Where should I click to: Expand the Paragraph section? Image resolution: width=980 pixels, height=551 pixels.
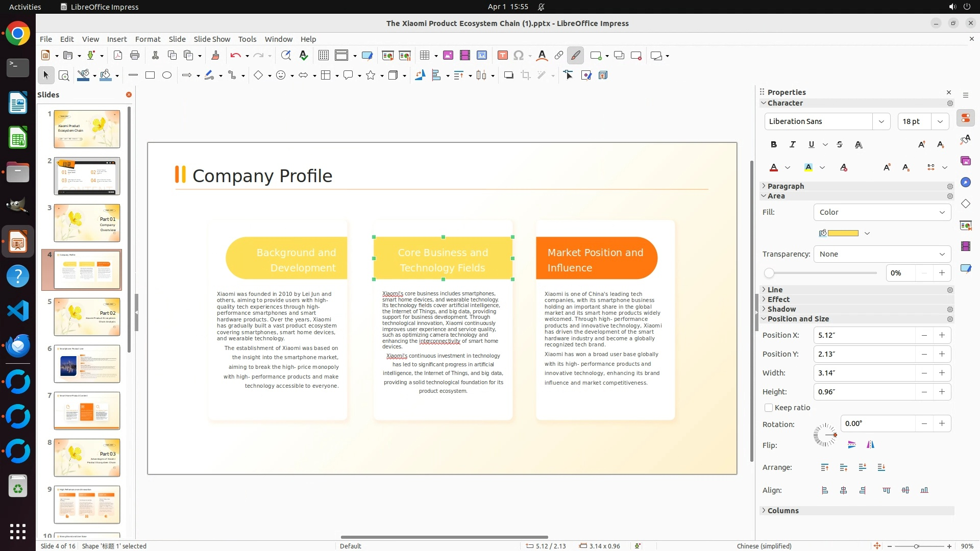point(786,186)
